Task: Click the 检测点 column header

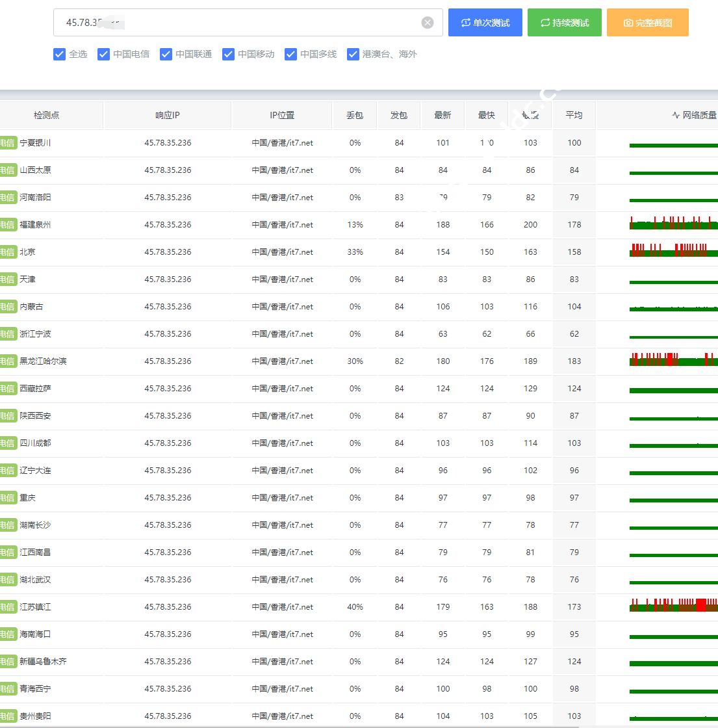Action: pyautogui.click(x=47, y=115)
